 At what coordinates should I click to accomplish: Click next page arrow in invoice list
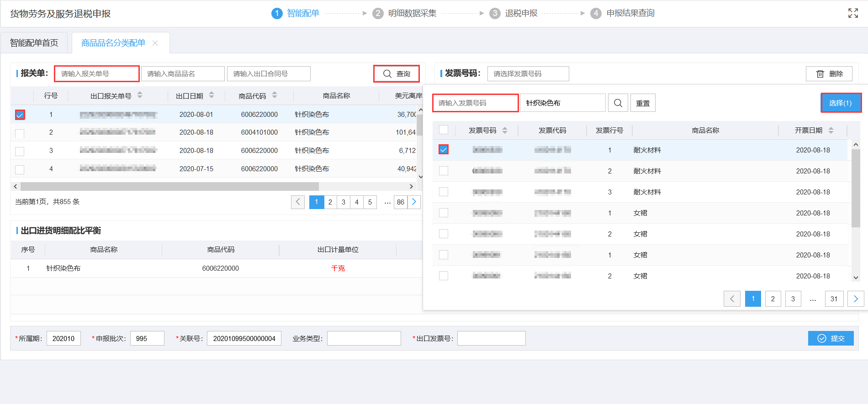[855, 299]
